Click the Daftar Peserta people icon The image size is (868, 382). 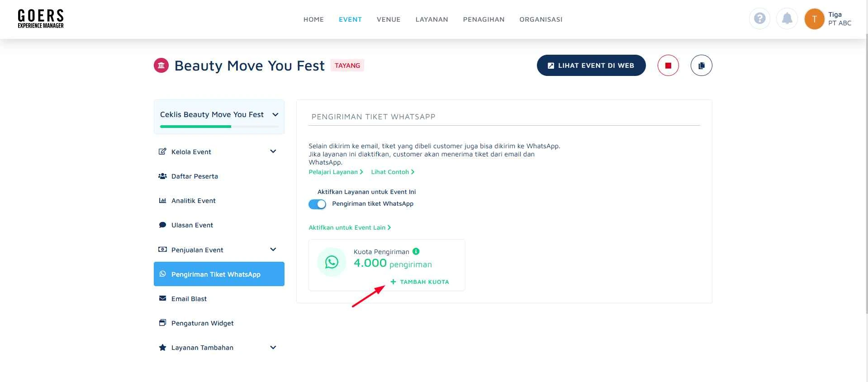point(162,176)
